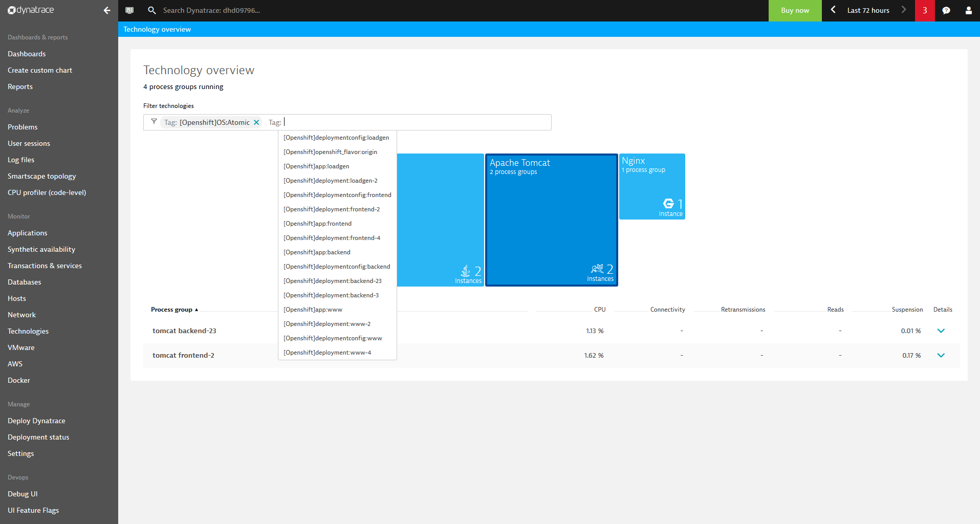Open the user profile icon
Viewport: 980px width, 524px height.
coord(968,10)
